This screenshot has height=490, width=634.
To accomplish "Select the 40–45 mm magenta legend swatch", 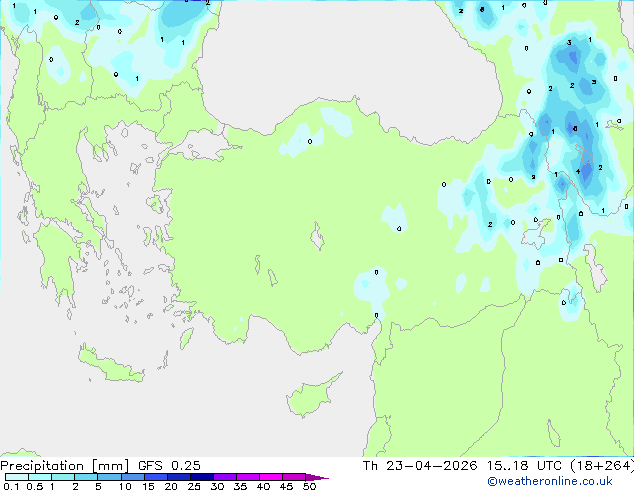I will point(271,477).
